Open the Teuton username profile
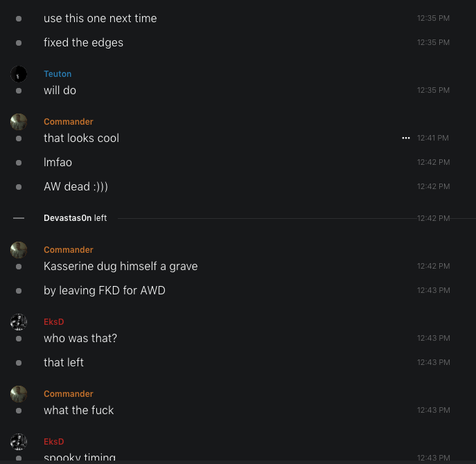Image resolution: width=476 pixels, height=464 pixels. pyautogui.click(x=58, y=74)
